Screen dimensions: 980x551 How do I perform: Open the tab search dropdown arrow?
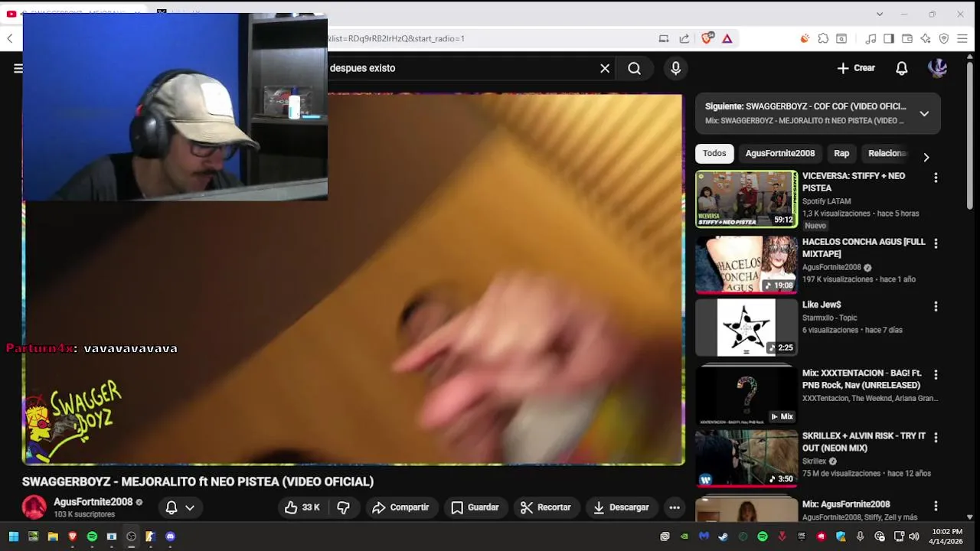[880, 14]
